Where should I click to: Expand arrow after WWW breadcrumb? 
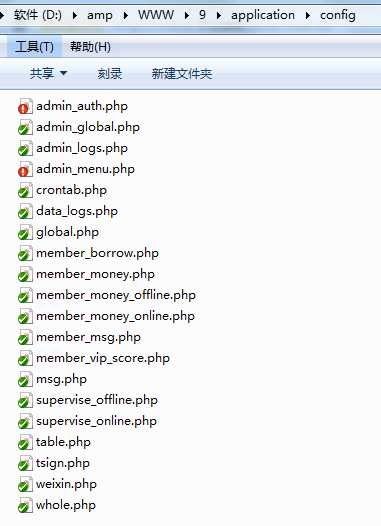click(187, 15)
